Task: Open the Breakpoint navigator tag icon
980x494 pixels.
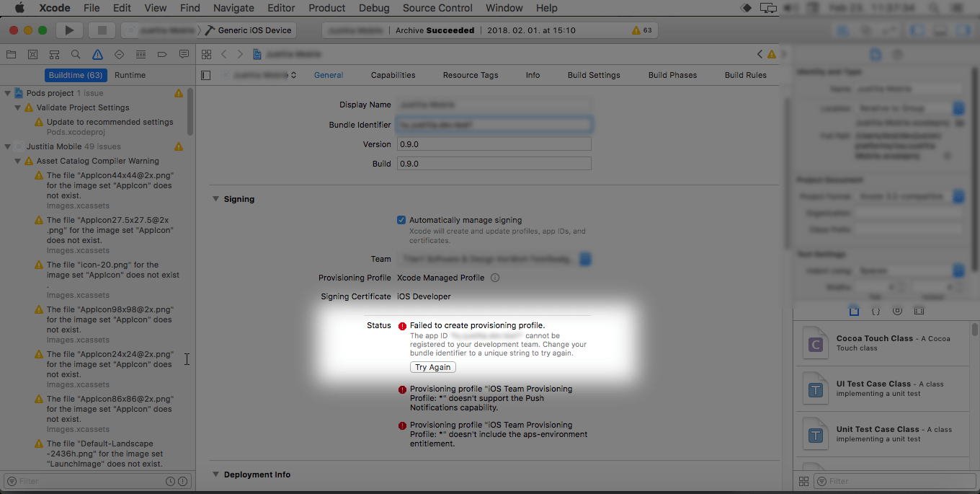Action: coord(161,54)
